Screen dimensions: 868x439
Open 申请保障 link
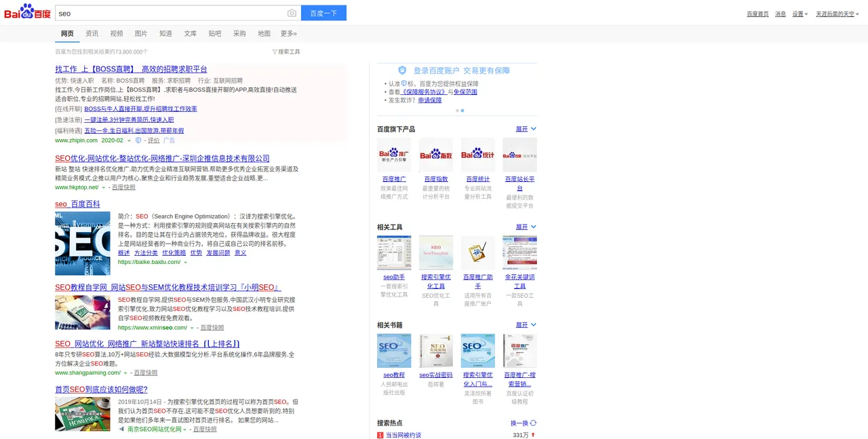point(430,100)
